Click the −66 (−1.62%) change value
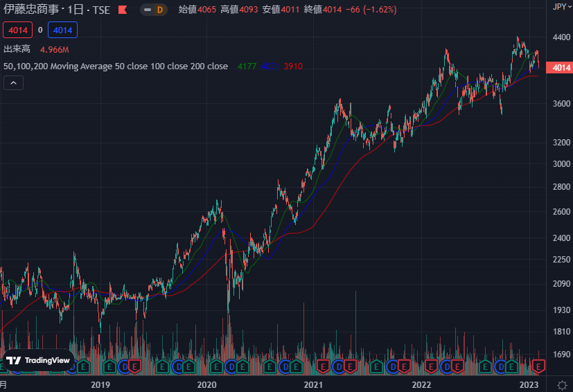Viewport: 573px width, 392px height. coord(371,10)
